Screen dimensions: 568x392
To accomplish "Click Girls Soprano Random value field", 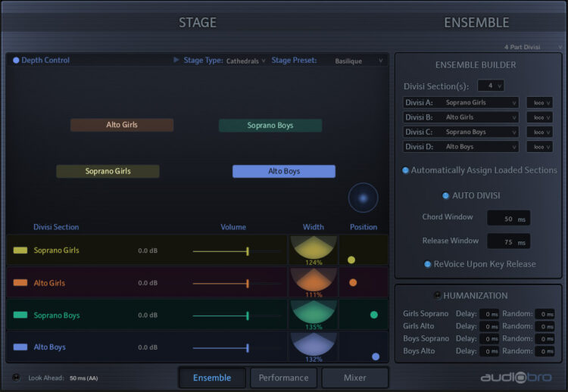I will (x=545, y=314).
